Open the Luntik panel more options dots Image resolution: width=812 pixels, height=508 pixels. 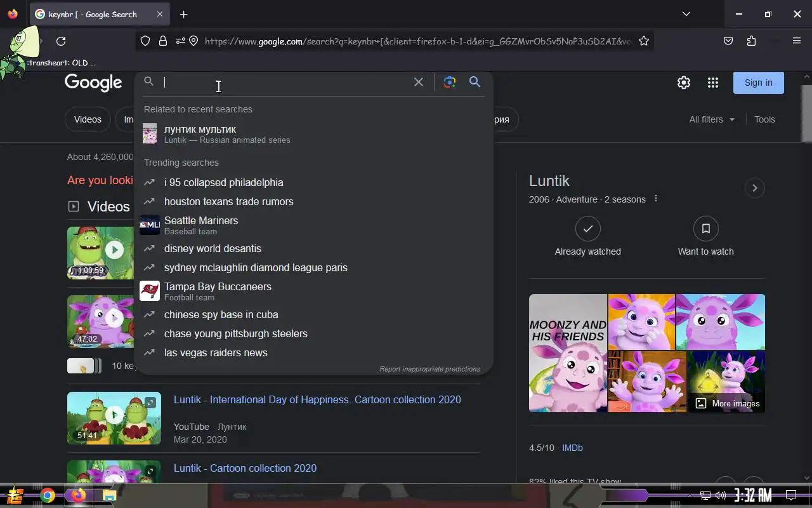[656, 199]
